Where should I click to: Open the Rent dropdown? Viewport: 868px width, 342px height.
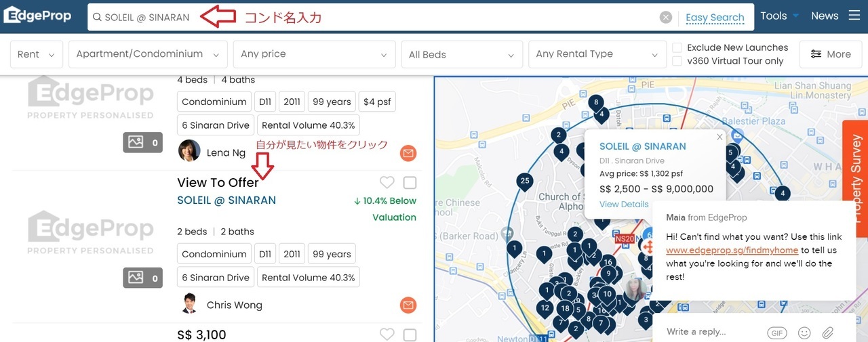37,54
